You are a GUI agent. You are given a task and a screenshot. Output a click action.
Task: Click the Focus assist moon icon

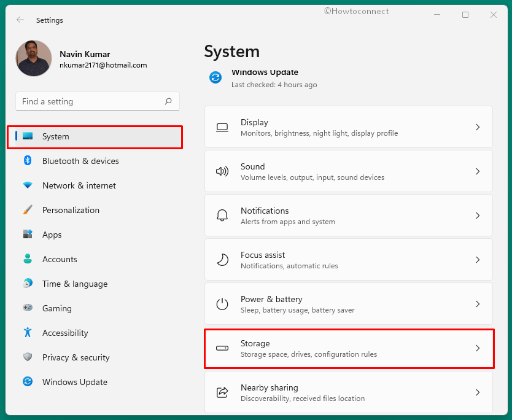222,260
